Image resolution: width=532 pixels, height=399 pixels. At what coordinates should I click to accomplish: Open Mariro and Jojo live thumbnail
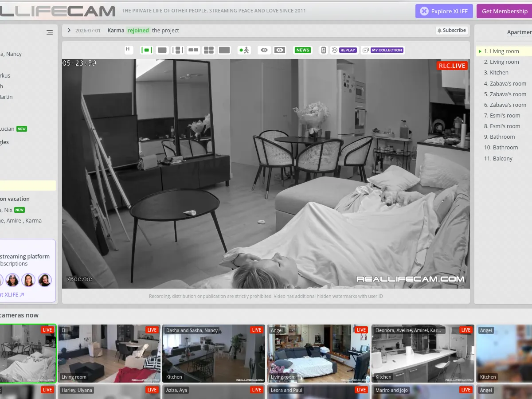click(423, 392)
